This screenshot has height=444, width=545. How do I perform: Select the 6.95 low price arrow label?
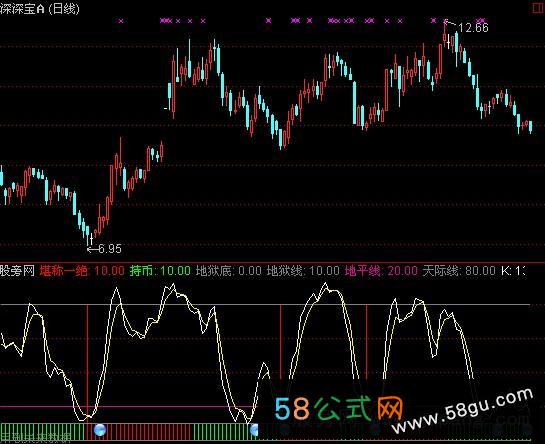tap(104, 249)
